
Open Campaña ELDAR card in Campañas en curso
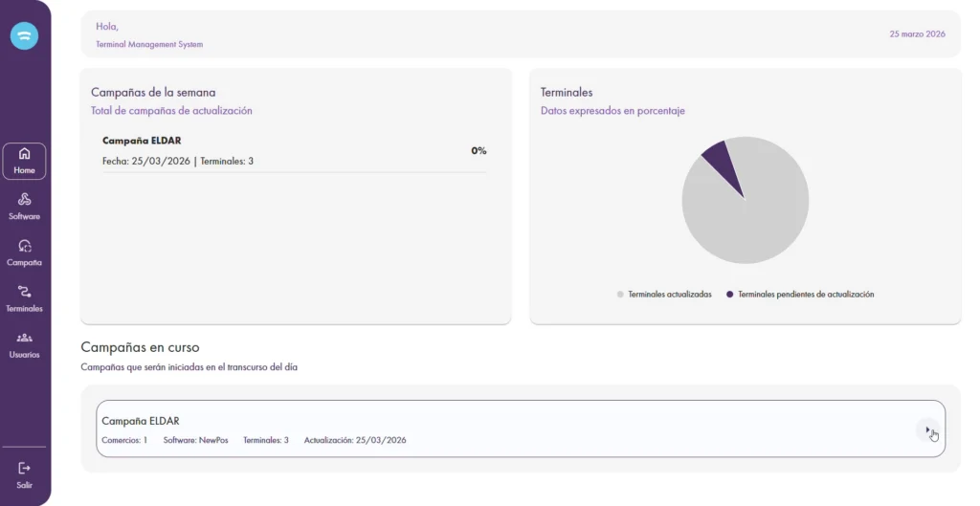(x=521, y=429)
